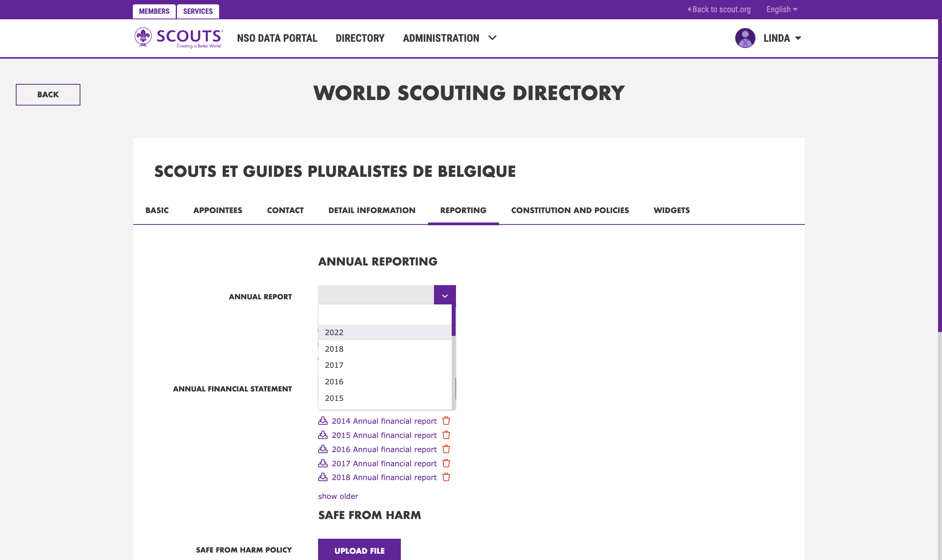
Task: Delete the 2014 Annual financial report
Action: click(446, 421)
